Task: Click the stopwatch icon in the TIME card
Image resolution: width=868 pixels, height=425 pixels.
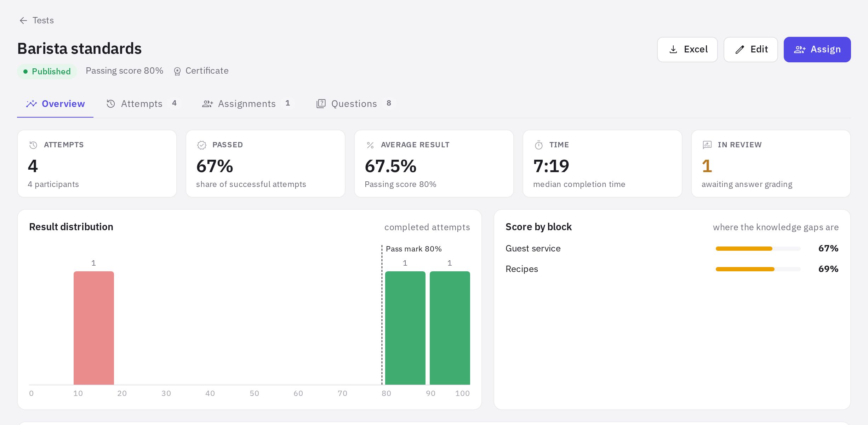Action: coord(539,145)
